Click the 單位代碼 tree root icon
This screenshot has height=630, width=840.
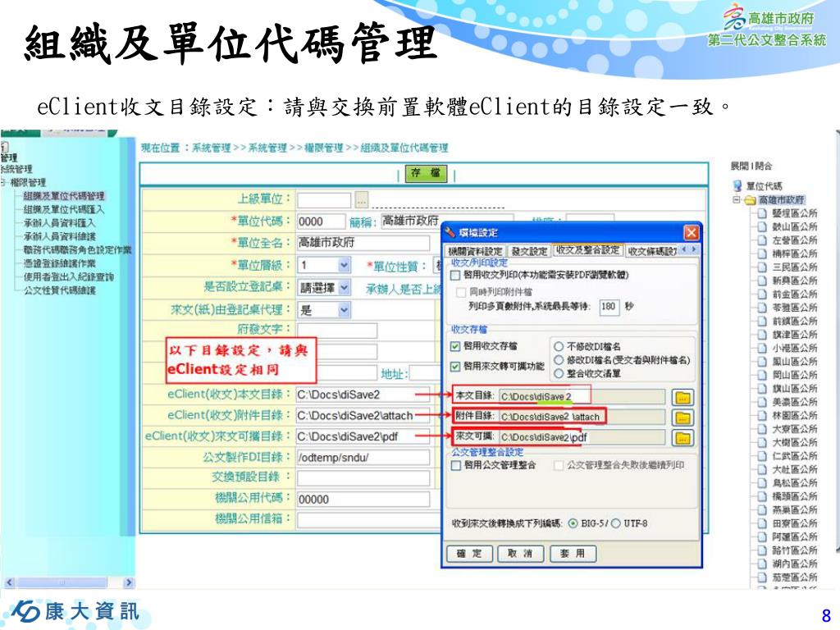737,186
